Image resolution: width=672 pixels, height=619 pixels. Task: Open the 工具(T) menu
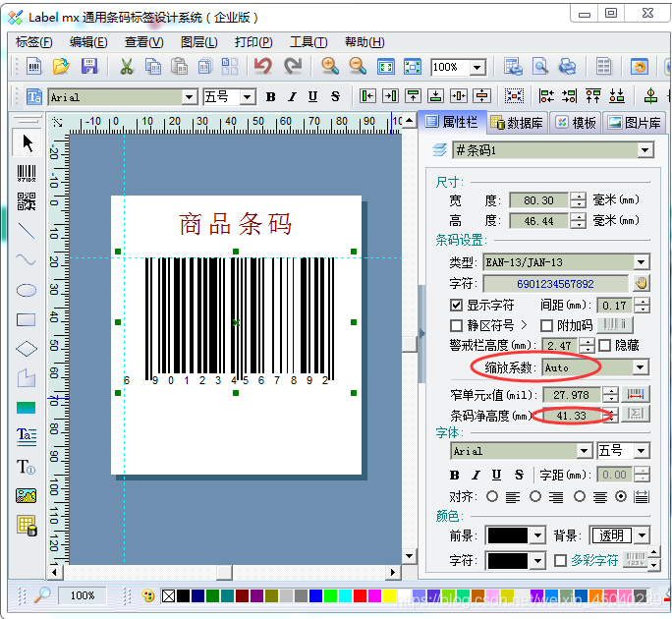[308, 42]
